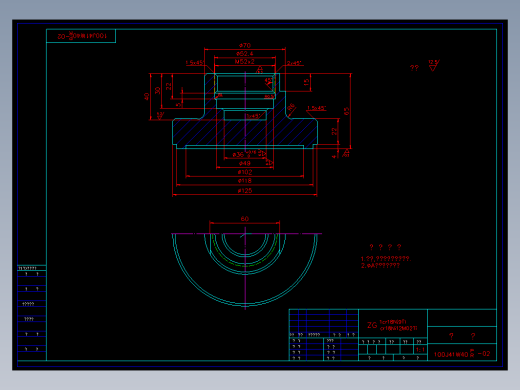Select the 60 dimension above plan view

(245, 219)
